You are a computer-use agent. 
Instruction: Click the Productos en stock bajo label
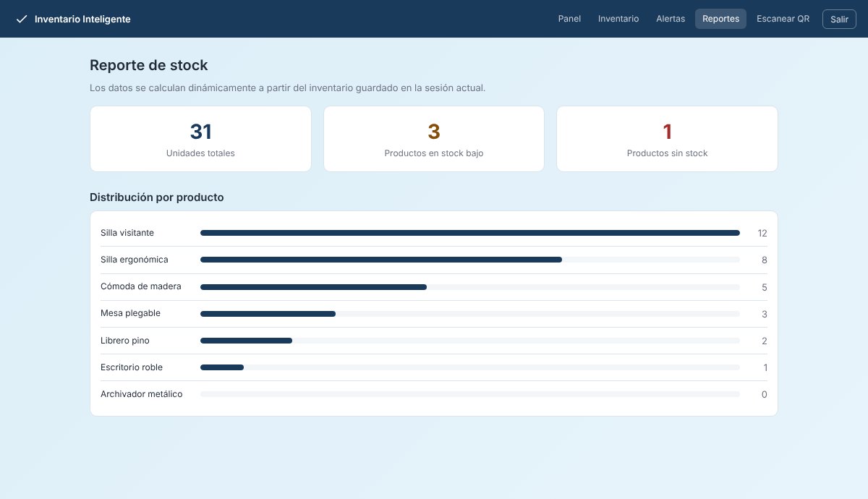coord(434,153)
